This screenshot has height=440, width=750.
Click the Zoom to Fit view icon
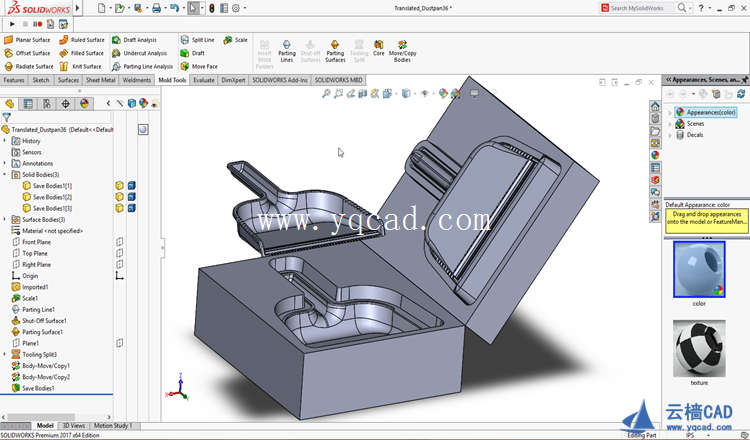coord(326,94)
